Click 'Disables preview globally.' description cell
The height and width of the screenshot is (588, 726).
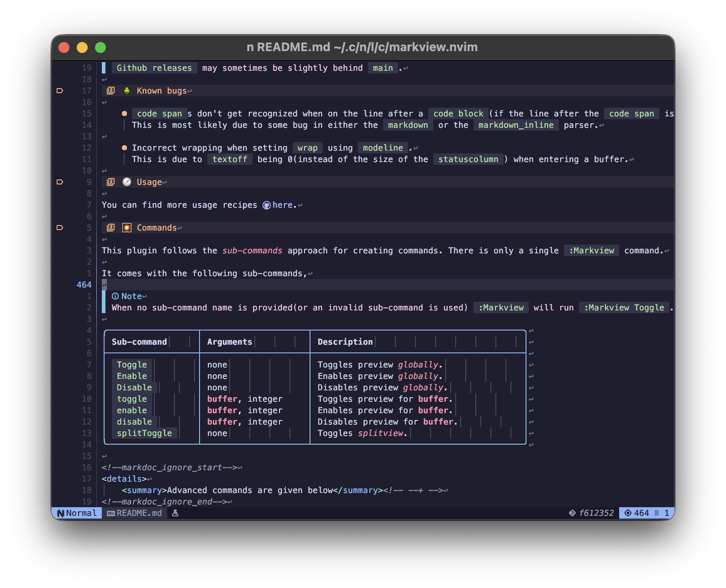(x=383, y=388)
